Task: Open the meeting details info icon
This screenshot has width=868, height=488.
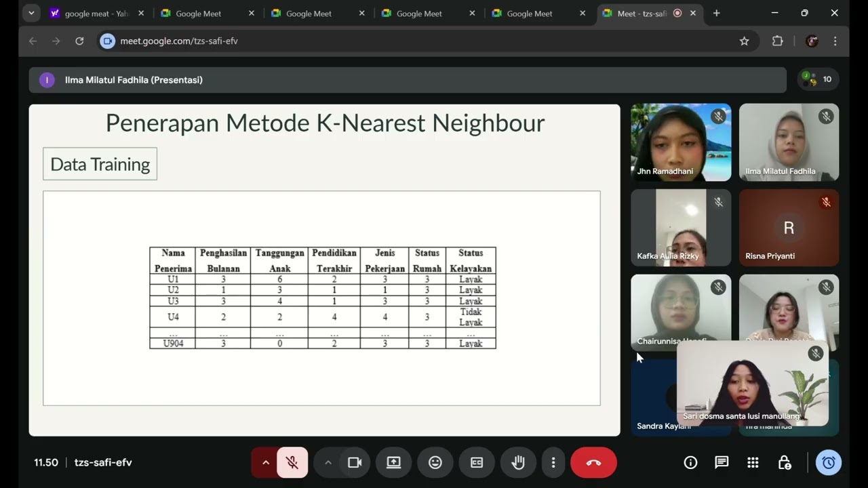Action: pos(690,462)
